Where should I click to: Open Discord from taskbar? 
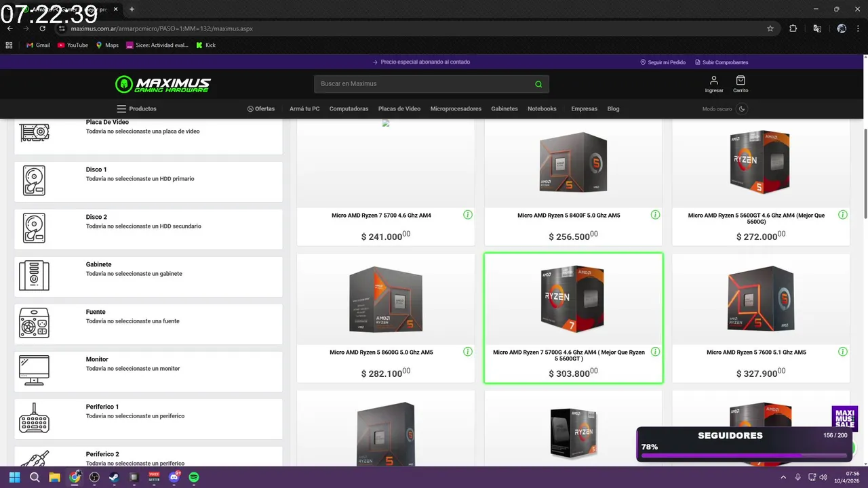pos(174,477)
